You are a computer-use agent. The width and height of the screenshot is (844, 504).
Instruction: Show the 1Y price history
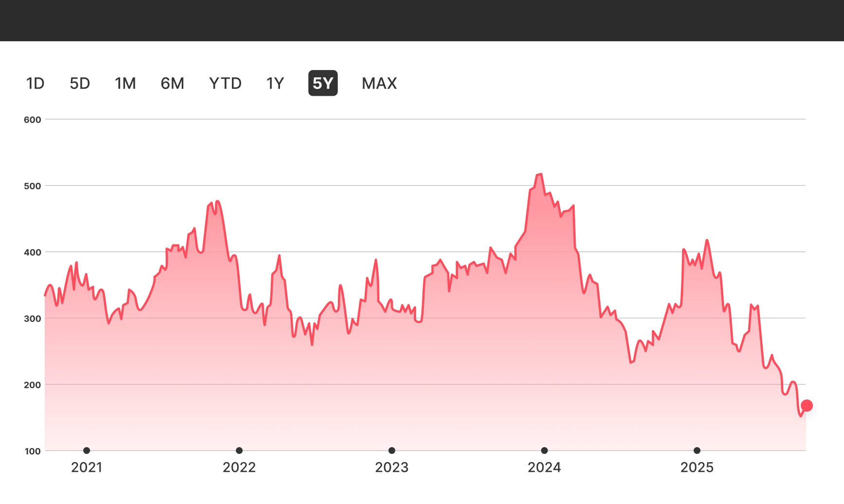275,84
